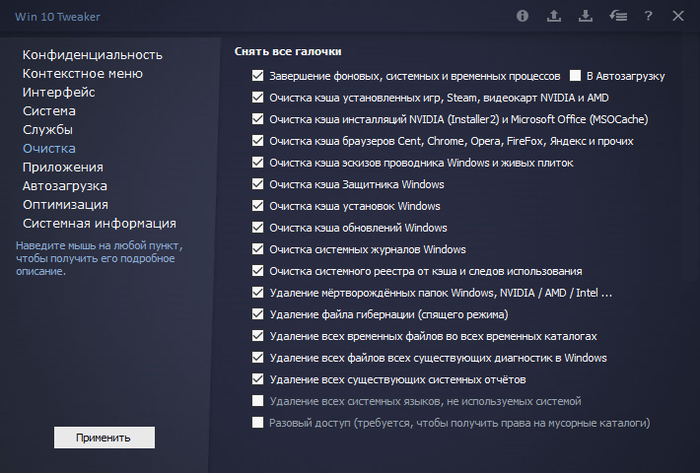Open help via the question mark icon
This screenshot has width=700, height=473.
(x=649, y=16)
